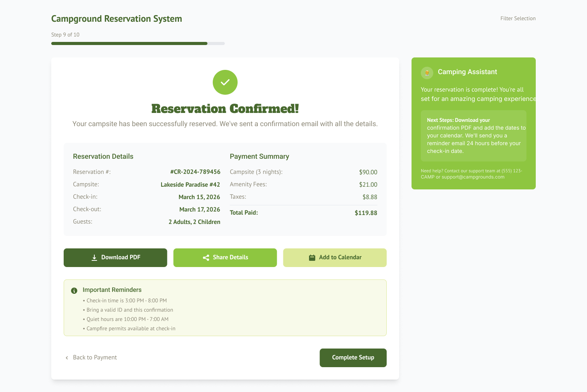Click taxes amount $8.88
The width and height of the screenshot is (587, 392).
point(370,197)
